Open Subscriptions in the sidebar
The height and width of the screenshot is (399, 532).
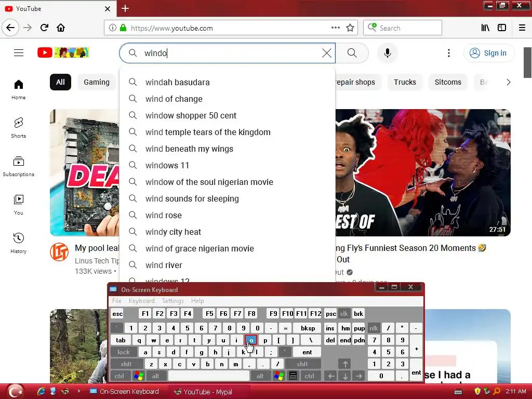19,166
